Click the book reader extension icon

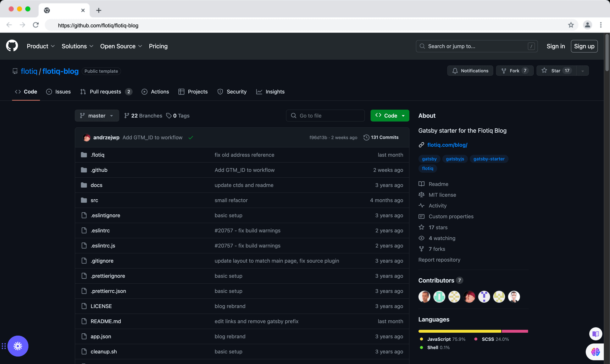click(x=596, y=334)
